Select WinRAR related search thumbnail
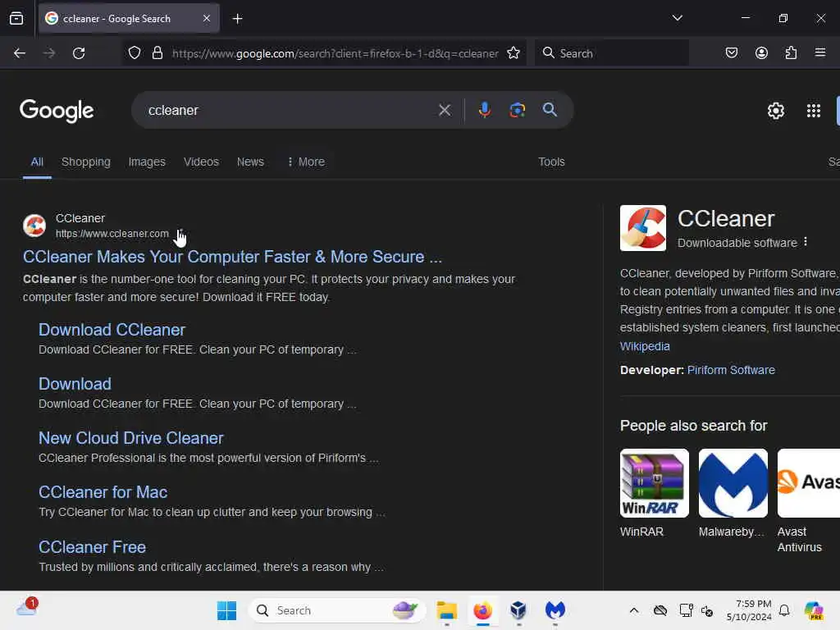Image resolution: width=840 pixels, height=630 pixels. [654, 483]
